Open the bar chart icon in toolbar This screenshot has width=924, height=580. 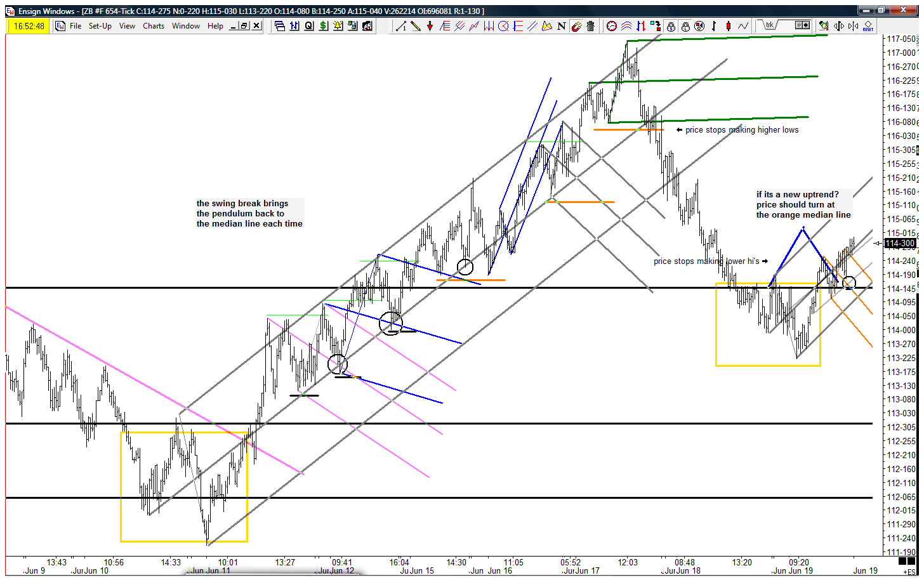294,26
